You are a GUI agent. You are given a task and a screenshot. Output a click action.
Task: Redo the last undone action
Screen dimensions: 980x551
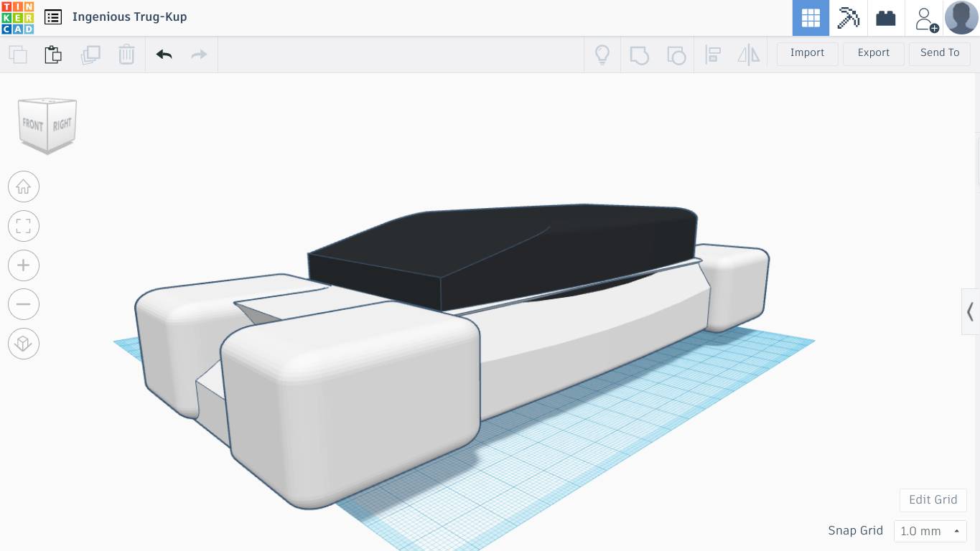(199, 55)
